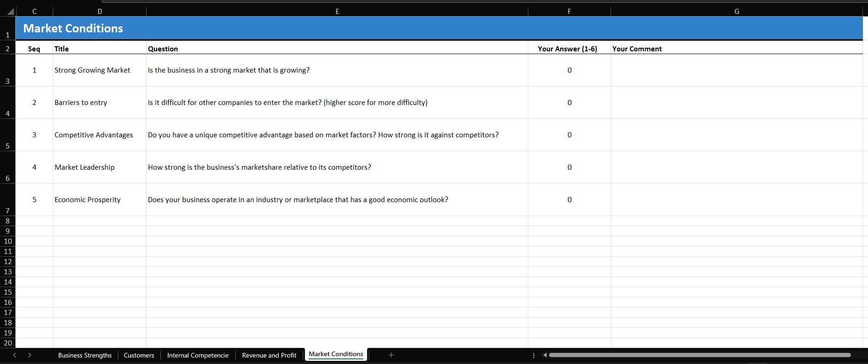Select the comment cell for Economic Prosperity
The height and width of the screenshot is (364, 868).
736,200
